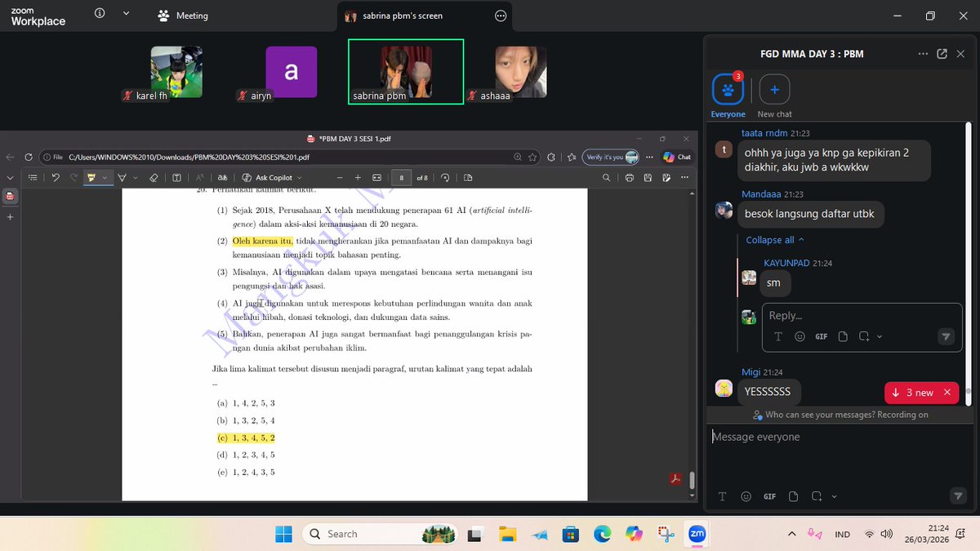Attach file in main message box

793,496
